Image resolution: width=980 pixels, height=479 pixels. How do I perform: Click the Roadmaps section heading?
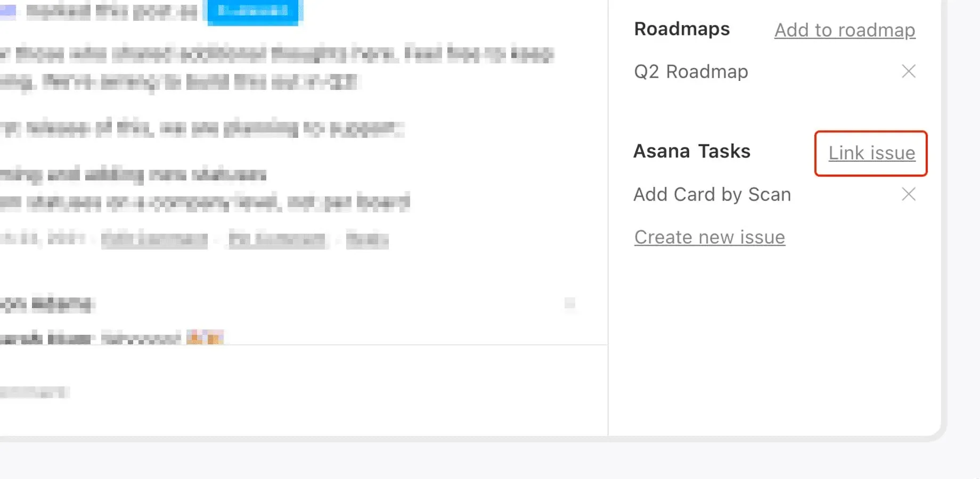(x=682, y=29)
